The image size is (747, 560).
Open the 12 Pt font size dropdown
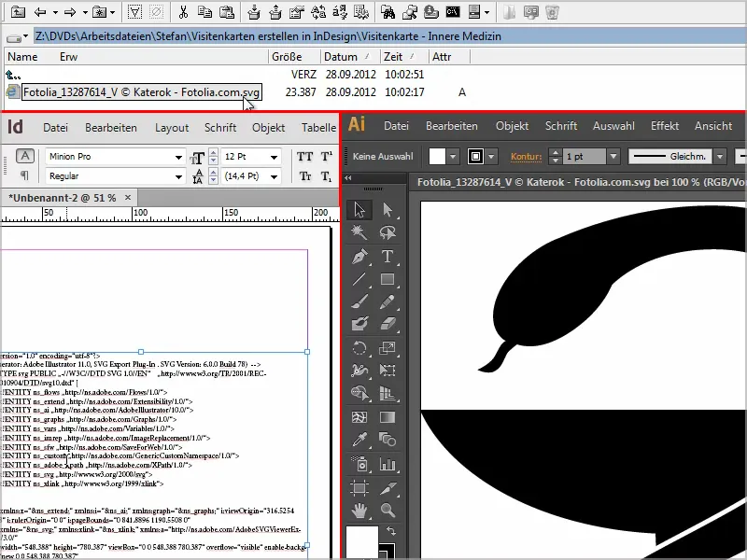[274, 157]
